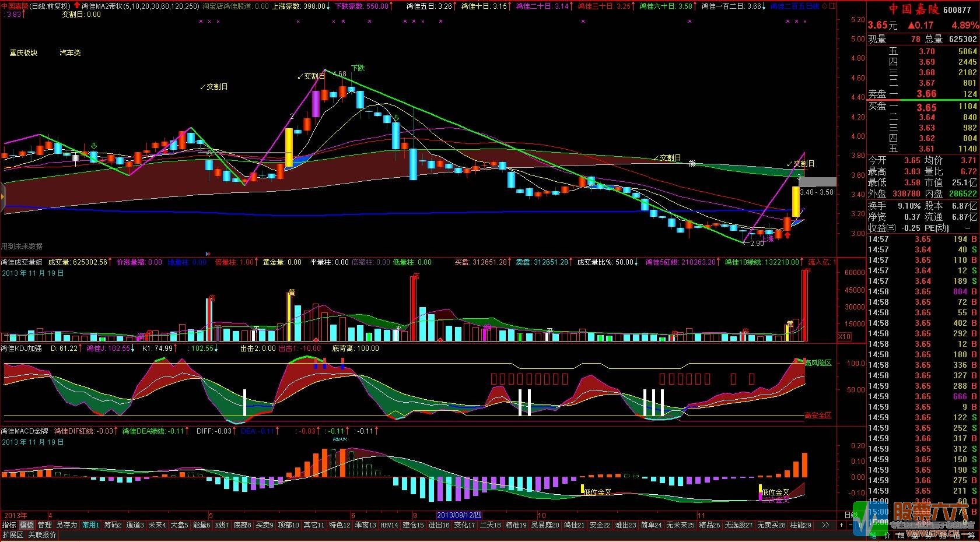The height and width of the screenshot is (542, 980).
Task: Select the 柱能29 template
Action: (800, 525)
